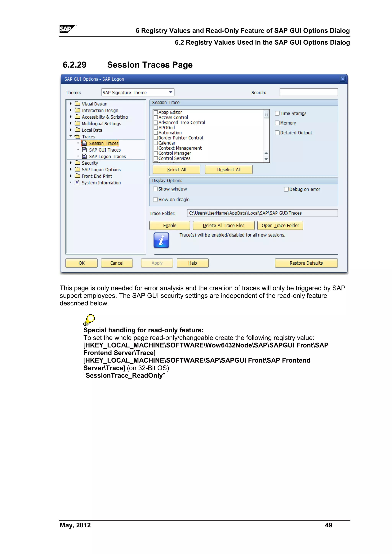Enable the Time Stamps checkbox
Image resolution: width=392 pixels, height=554 pixels.
[x=277, y=113]
